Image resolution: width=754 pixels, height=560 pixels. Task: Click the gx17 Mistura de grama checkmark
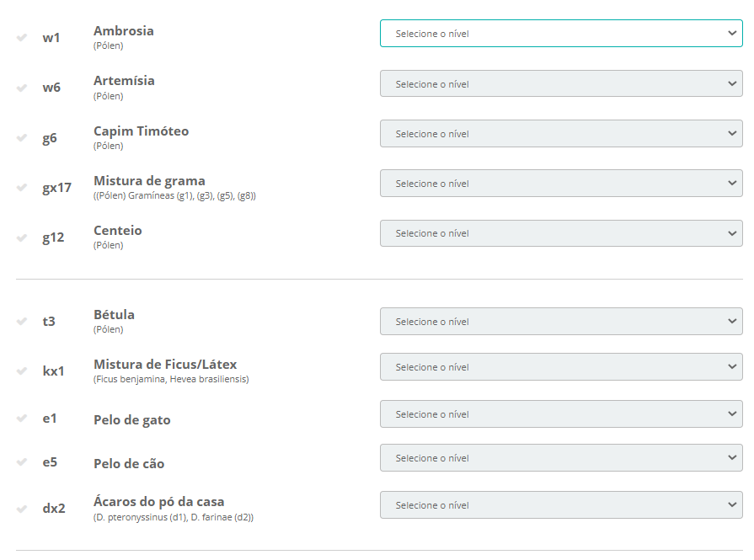pos(22,188)
